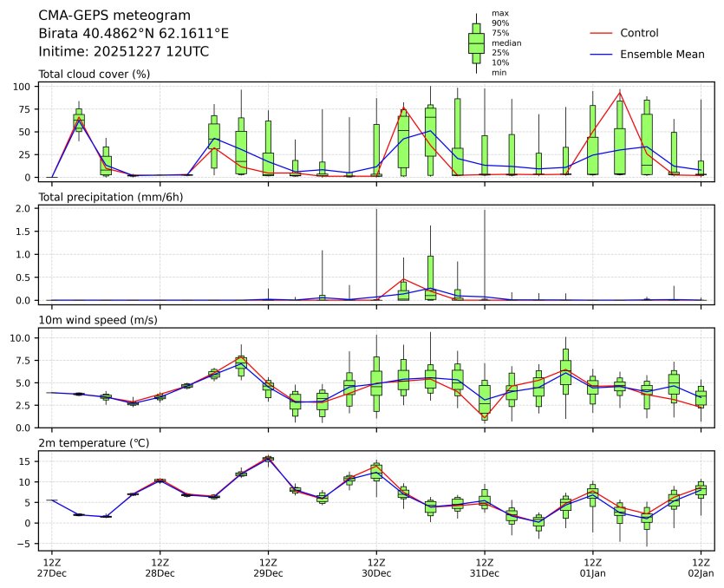Select the Control legend label
This screenshot has width=724, height=588.
[x=639, y=33]
